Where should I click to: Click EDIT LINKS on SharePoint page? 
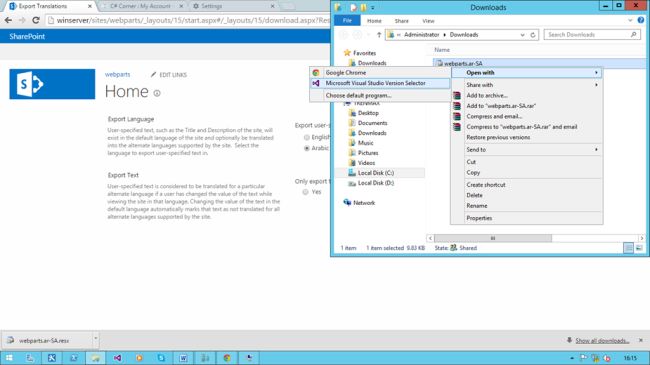coord(173,75)
